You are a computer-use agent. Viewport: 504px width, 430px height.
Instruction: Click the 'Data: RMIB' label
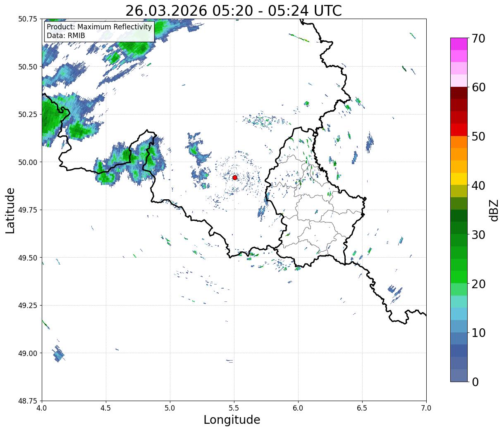[x=66, y=36]
